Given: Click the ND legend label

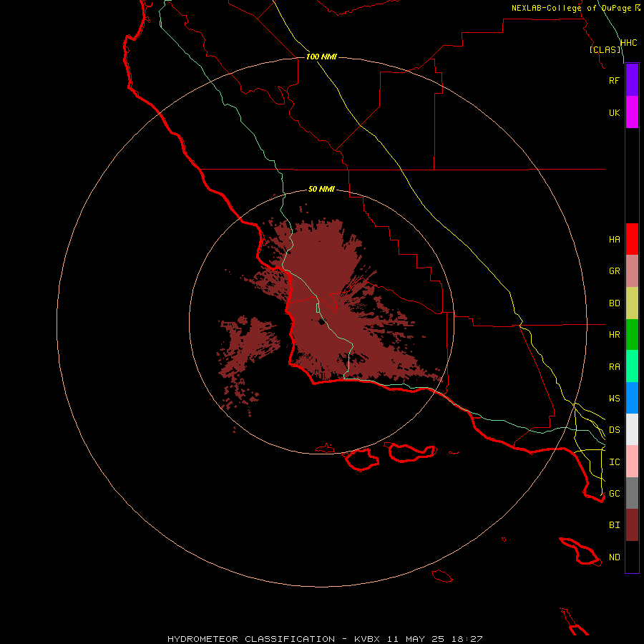Looking at the screenshot, I should pyautogui.click(x=615, y=557).
